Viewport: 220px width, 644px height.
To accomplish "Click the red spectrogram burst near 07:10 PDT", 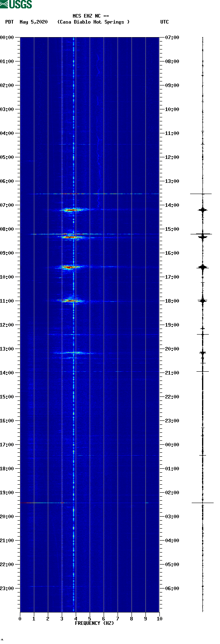I will (x=72, y=210).
